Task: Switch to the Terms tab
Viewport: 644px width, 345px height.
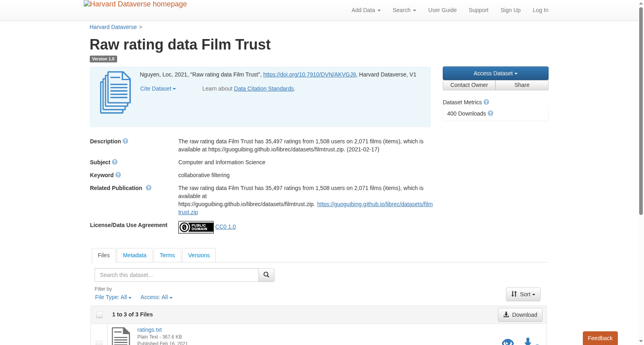Action: tap(167, 255)
